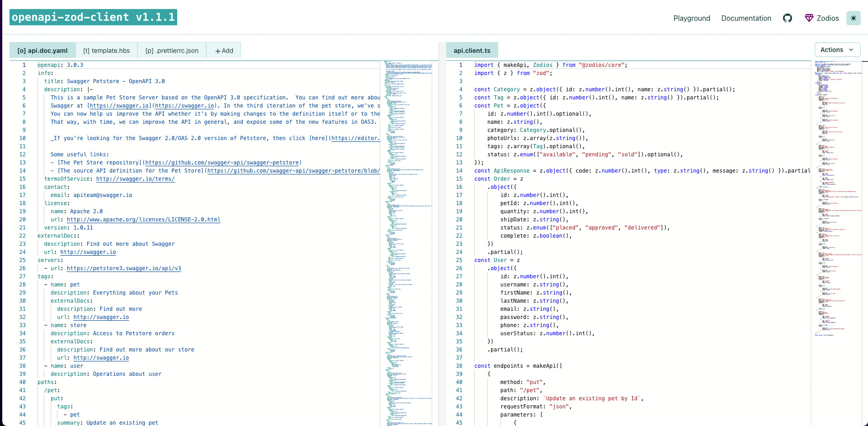Image resolution: width=868 pixels, height=426 pixels.
Task: Switch to the .prettierrc.json tab
Action: [x=172, y=50]
